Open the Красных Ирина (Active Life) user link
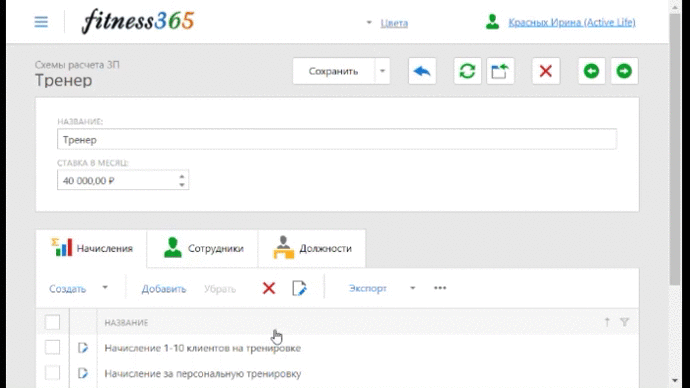 [572, 22]
